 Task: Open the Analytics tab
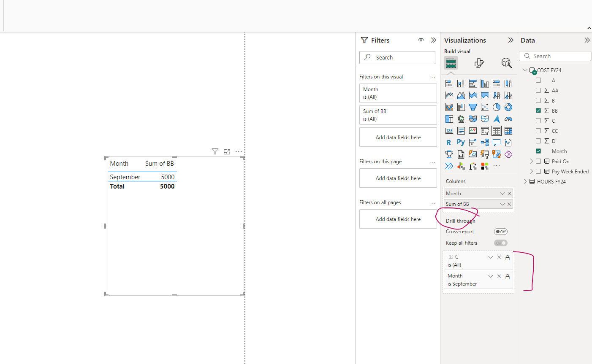[506, 63]
